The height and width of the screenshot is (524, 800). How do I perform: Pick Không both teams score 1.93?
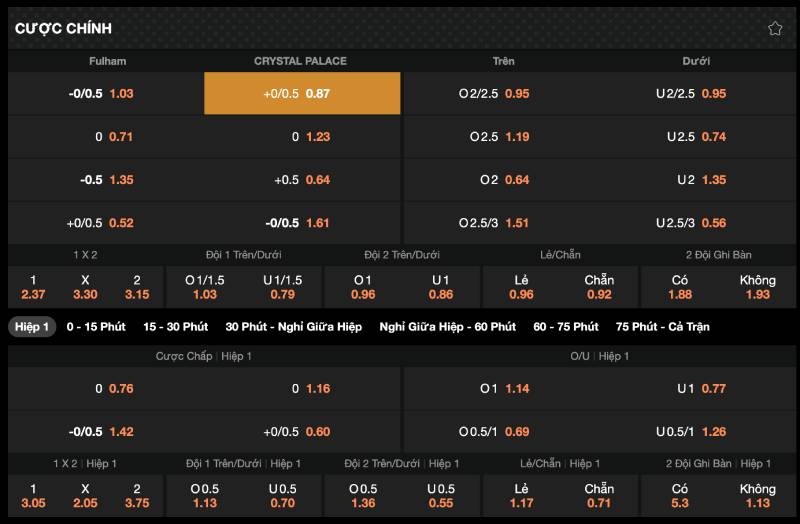(757, 287)
